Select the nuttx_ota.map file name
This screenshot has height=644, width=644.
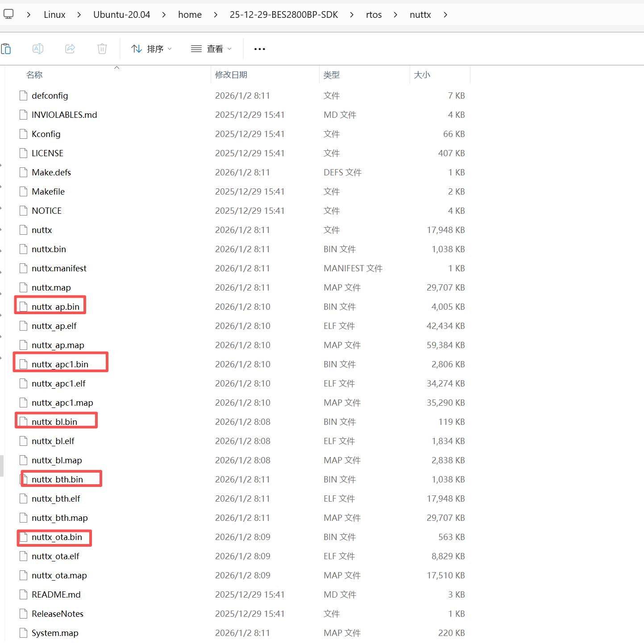[x=59, y=575]
